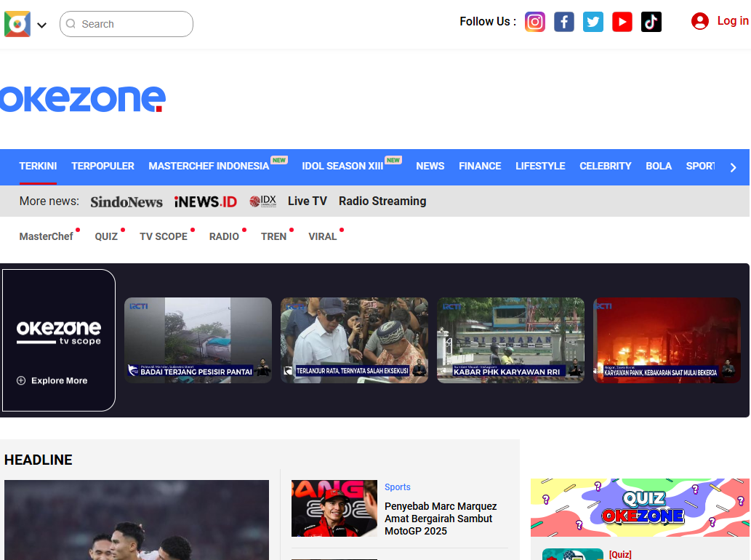Expand the portal dropdown arrow beside logo
The image size is (751, 560).
coord(41,25)
